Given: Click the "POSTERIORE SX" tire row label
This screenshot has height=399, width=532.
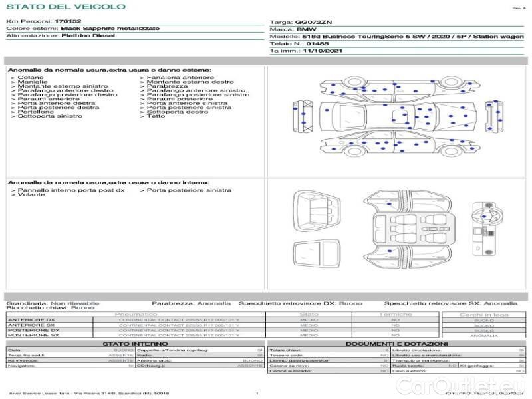Looking at the screenshot, I should click(x=33, y=335).
